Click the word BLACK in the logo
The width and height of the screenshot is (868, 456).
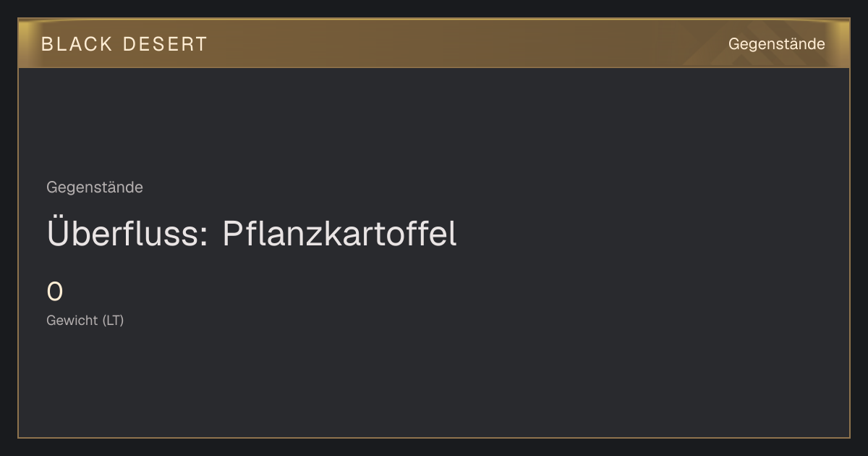coord(77,44)
